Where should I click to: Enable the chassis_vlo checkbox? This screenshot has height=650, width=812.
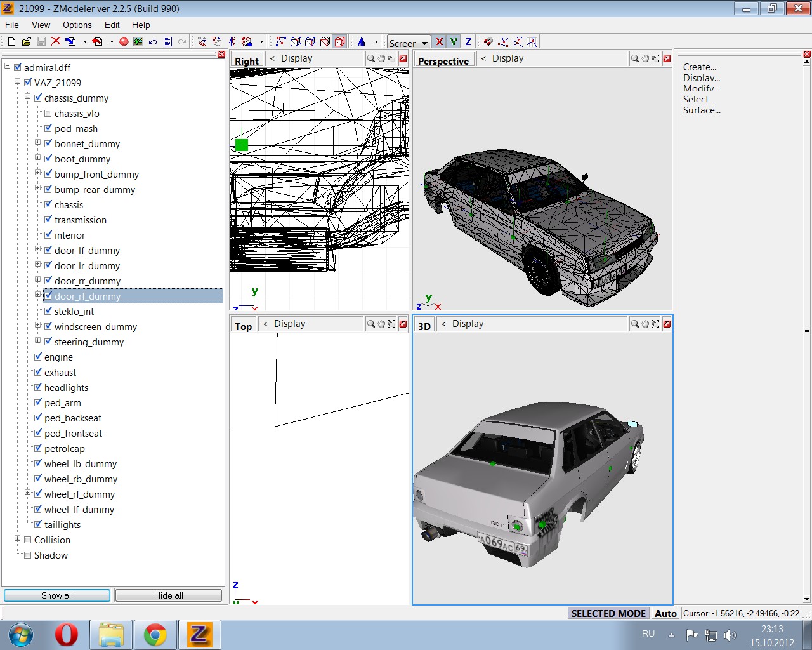(48, 113)
